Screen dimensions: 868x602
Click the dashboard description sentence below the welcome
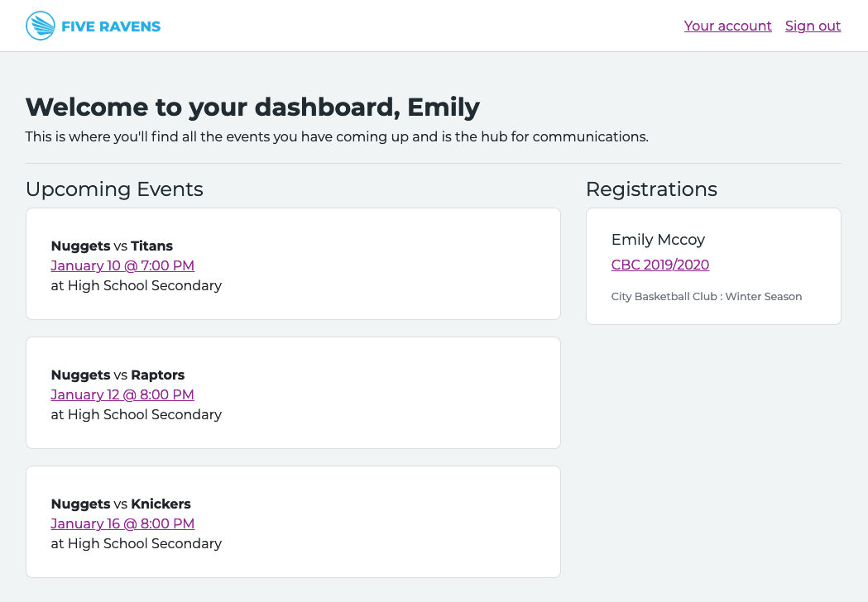(x=337, y=136)
